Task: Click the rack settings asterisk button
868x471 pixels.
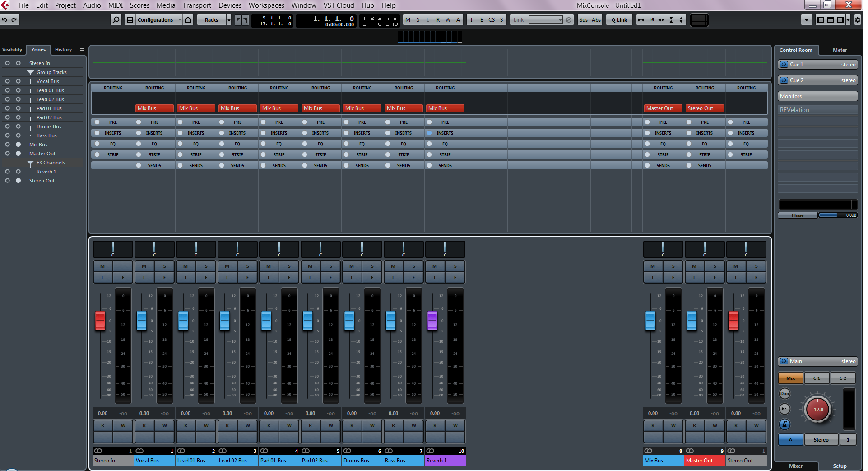Action: [x=229, y=20]
